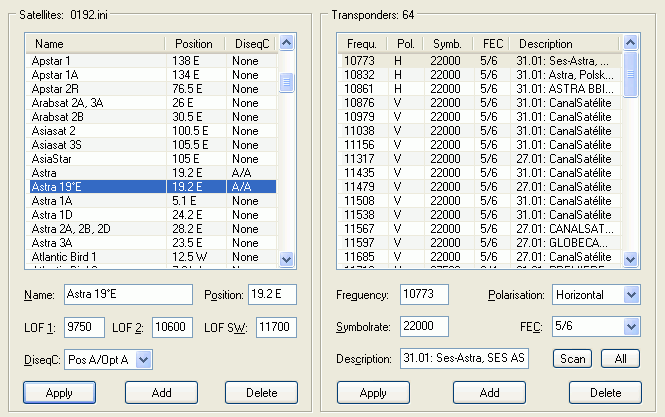Viewport: 665px width, 417px height.
Task: Click the Symb. column header
Action: click(448, 44)
